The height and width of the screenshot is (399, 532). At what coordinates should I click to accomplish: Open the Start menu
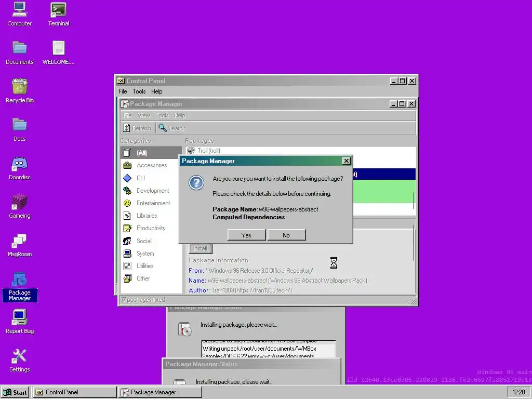15,392
